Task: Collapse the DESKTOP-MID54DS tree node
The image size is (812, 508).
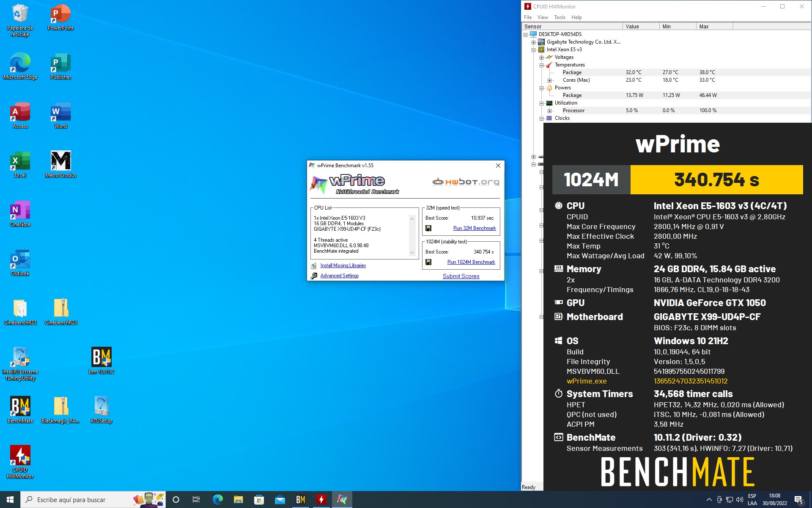Action: (x=526, y=34)
